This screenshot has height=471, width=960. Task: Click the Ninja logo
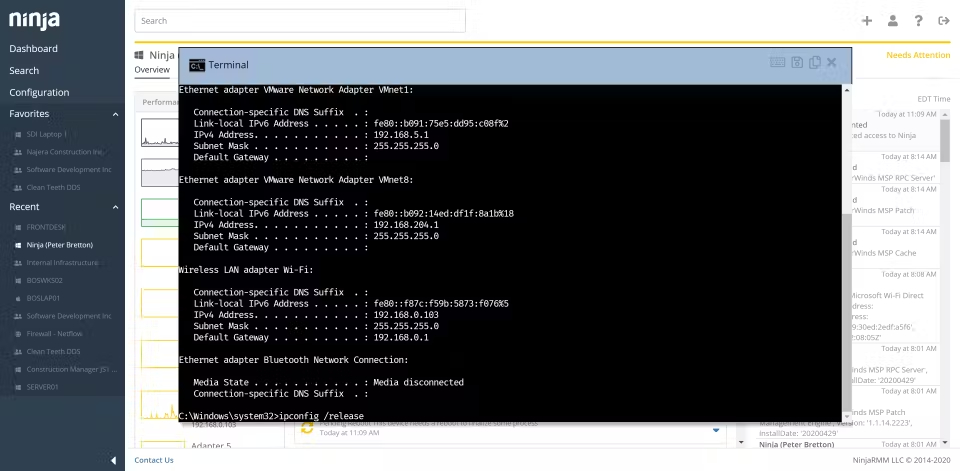(34, 20)
